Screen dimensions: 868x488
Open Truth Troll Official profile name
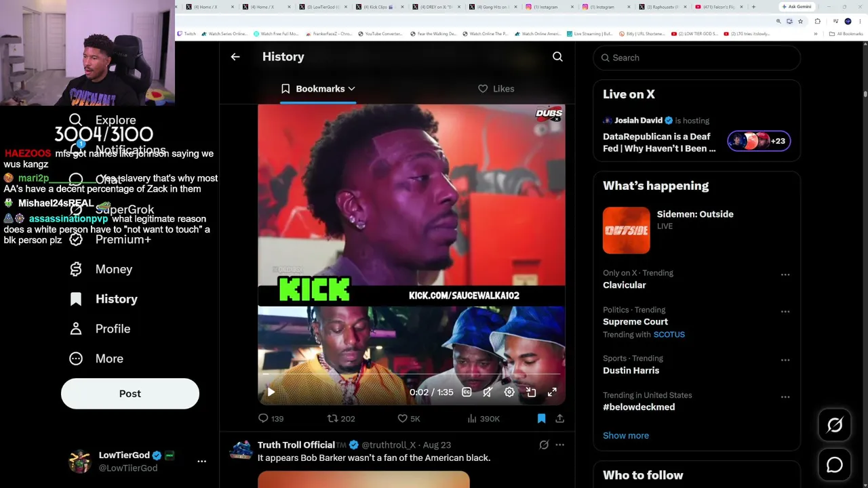(x=296, y=445)
